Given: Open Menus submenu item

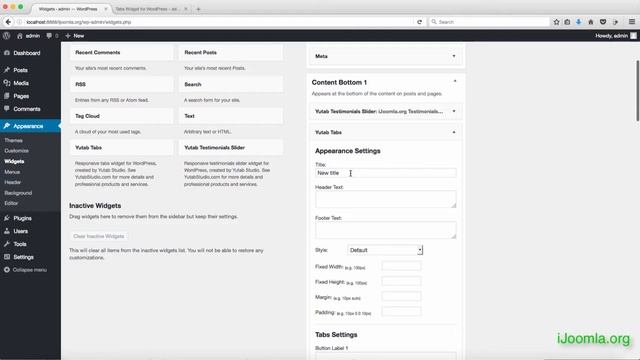Looking at the screenshot, I should [12, 172].
